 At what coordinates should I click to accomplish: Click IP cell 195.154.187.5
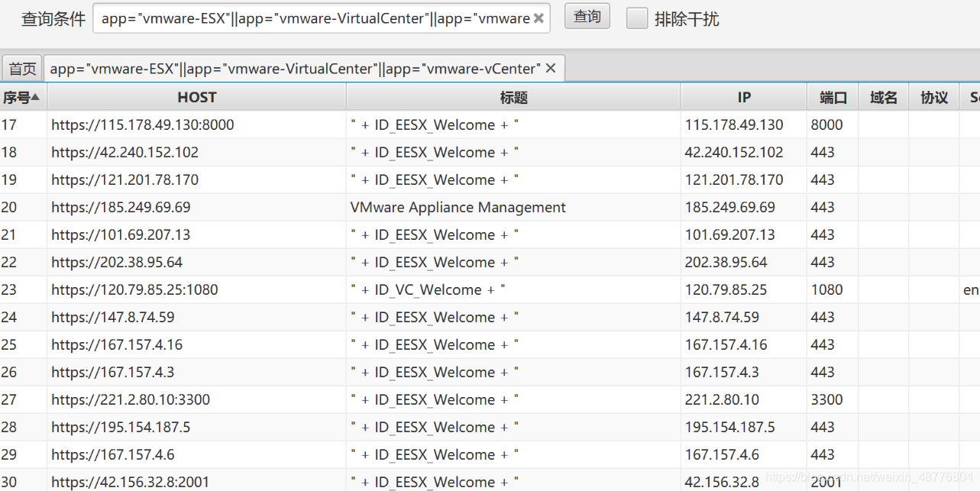coord(730,427)
